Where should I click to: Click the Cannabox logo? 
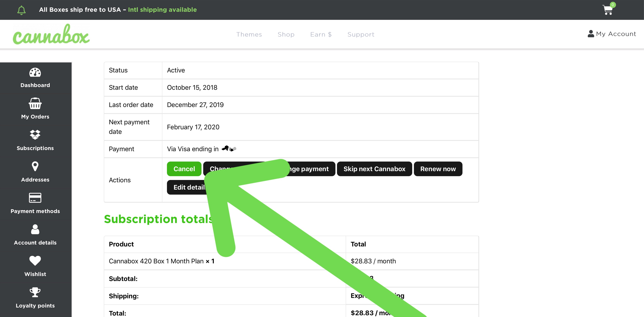click(51, 34)
